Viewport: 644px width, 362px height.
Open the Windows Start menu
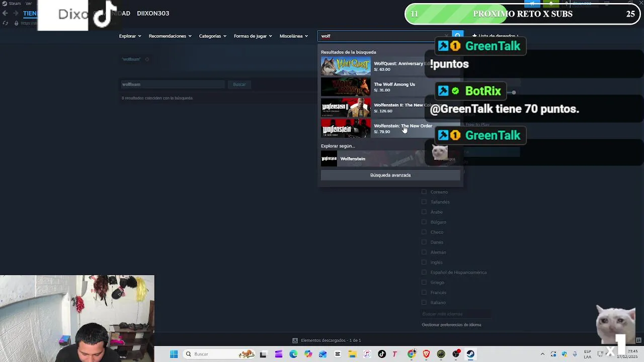point(174,354)
